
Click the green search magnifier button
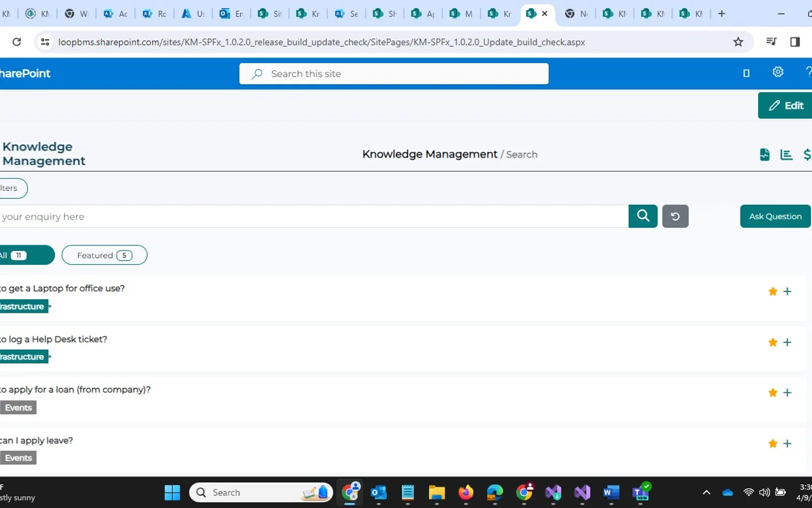pyautogui.click(x=642, y=216)
